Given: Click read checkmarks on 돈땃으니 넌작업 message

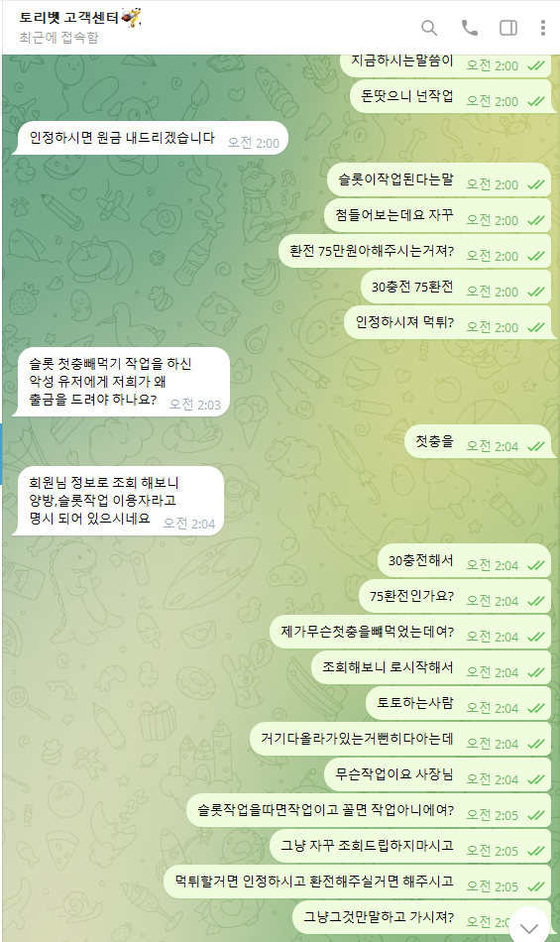Looking at the screenshot, I should click(x=536, y=101).
